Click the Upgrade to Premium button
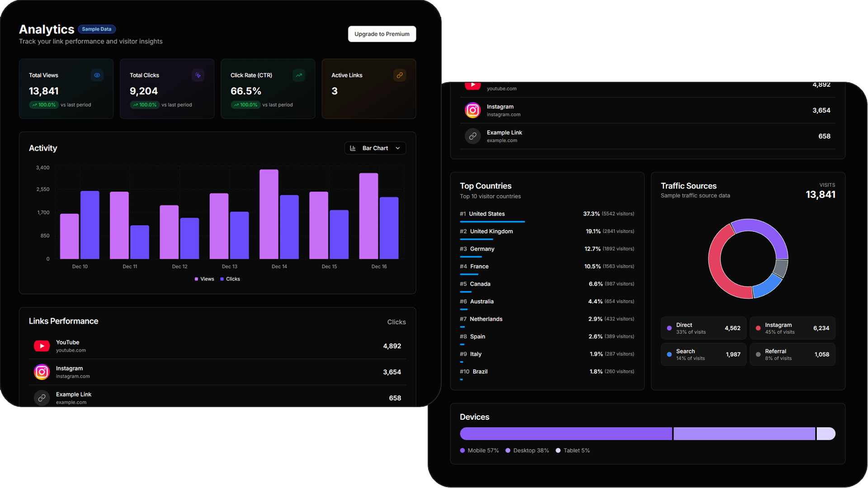 coord(382,34)
